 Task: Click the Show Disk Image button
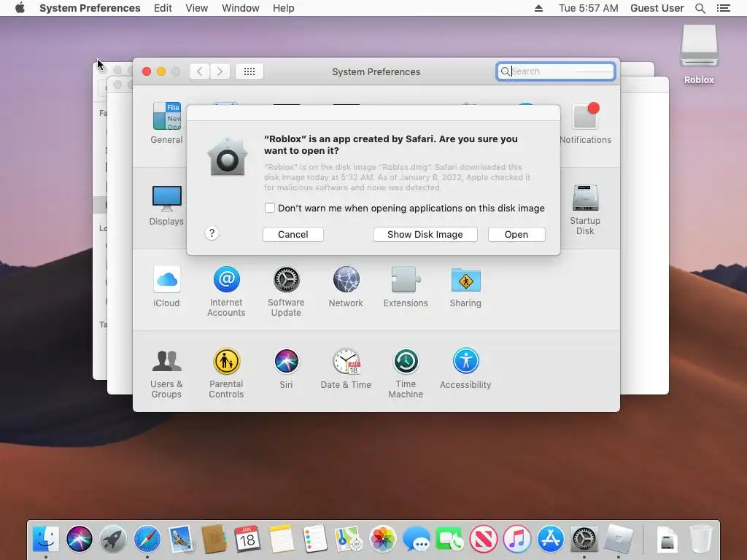coord(425,234)
